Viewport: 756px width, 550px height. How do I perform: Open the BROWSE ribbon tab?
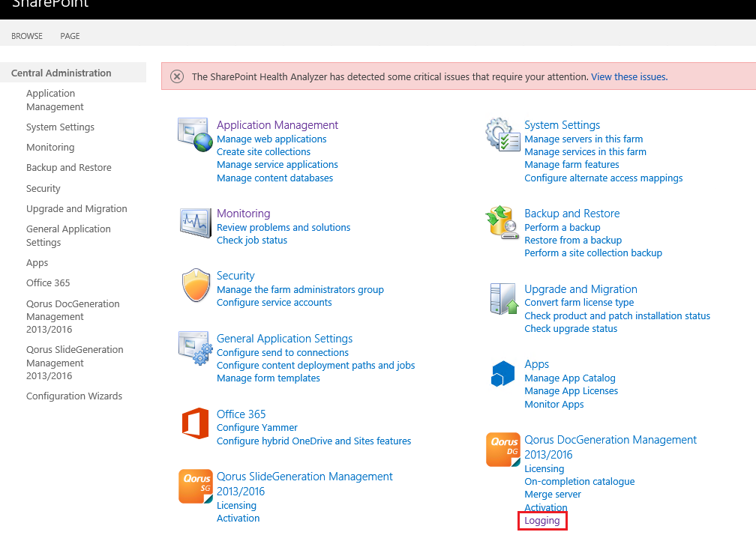27,36
